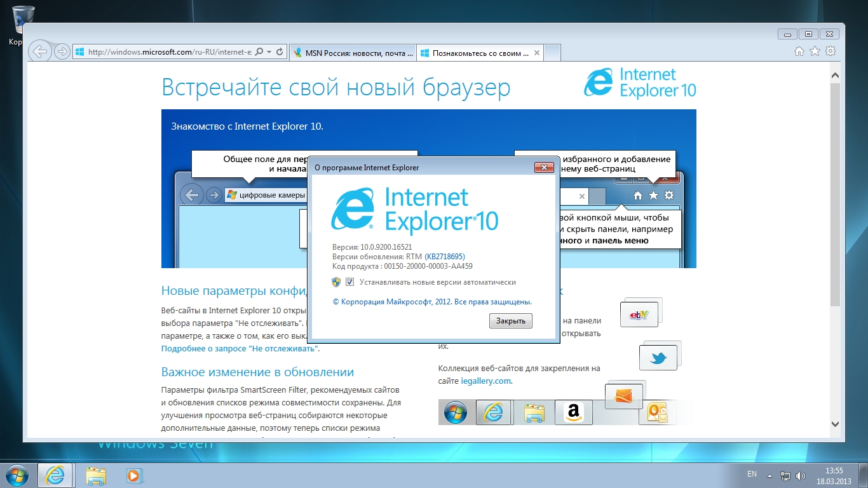The width and height of the screenshot is (868, 488).
Task: Click the orange mail envelope tile
Action: click(x=623, y=396)
